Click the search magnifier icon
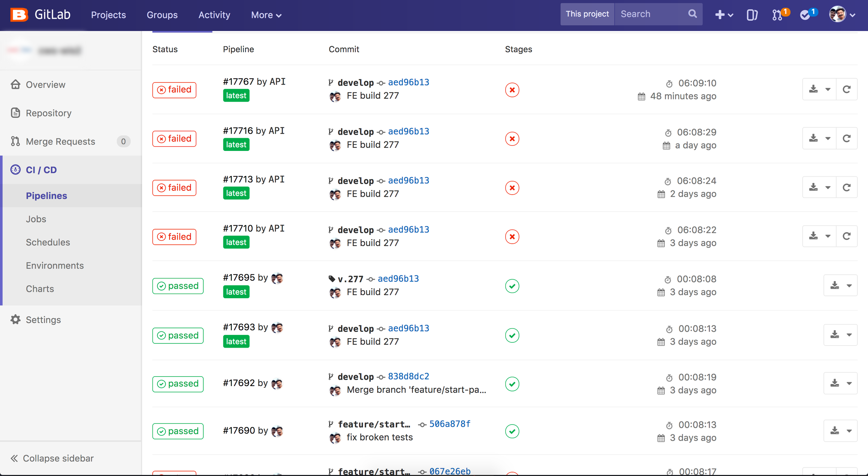This screenshot has height=476, width=868. pos(692,14)
